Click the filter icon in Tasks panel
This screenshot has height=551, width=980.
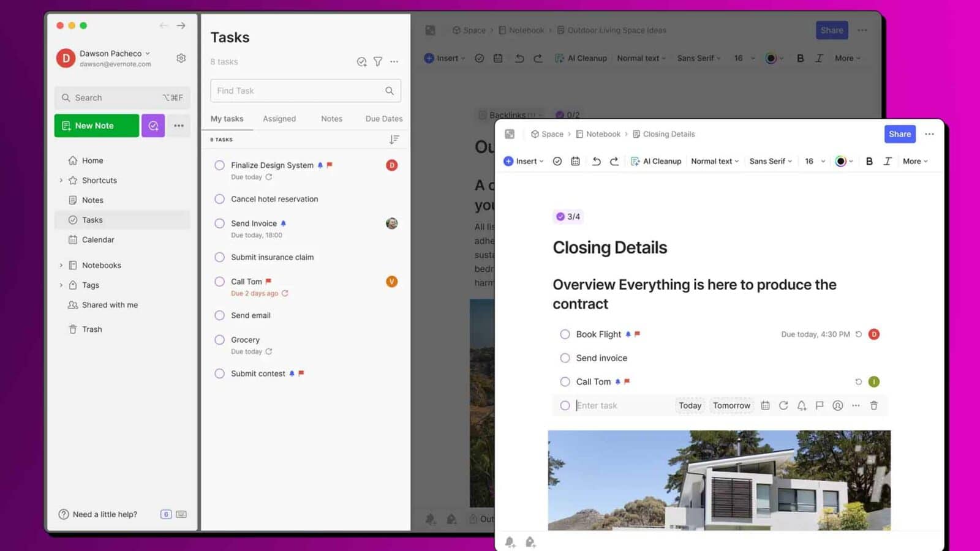(x=378, y=62)
